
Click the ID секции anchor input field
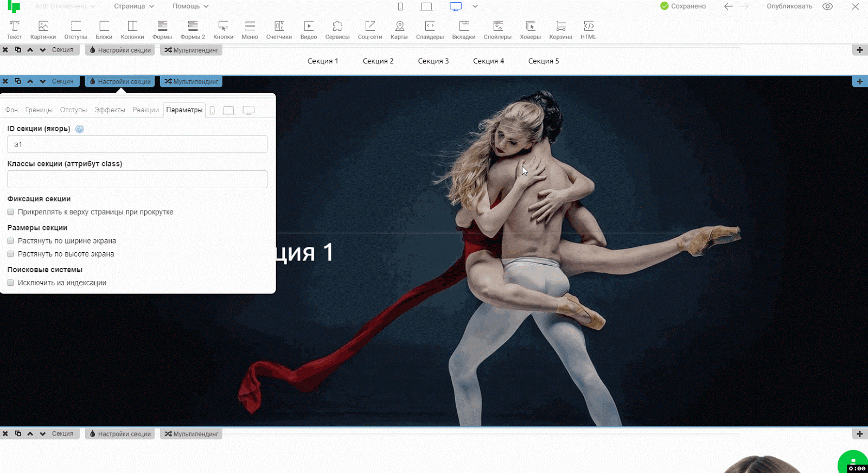[x=137, y=144]
